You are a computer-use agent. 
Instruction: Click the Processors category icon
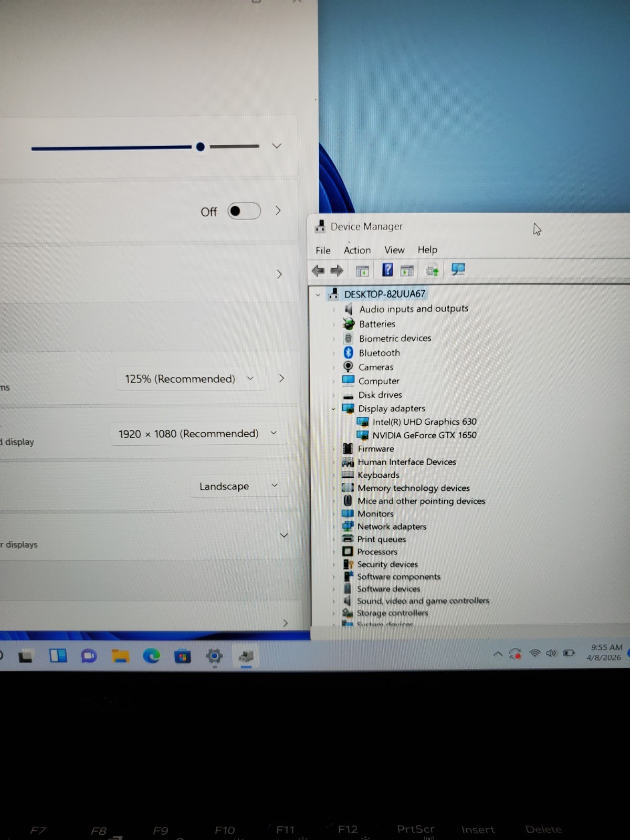click(348, 551)
